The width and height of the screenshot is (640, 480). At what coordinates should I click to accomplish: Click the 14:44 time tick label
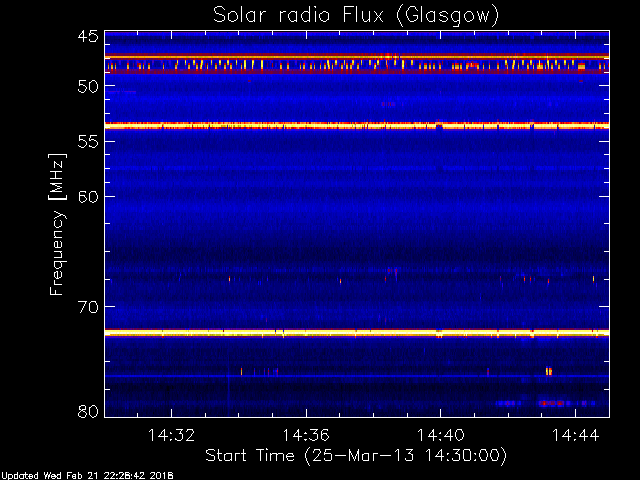[576, 435]
